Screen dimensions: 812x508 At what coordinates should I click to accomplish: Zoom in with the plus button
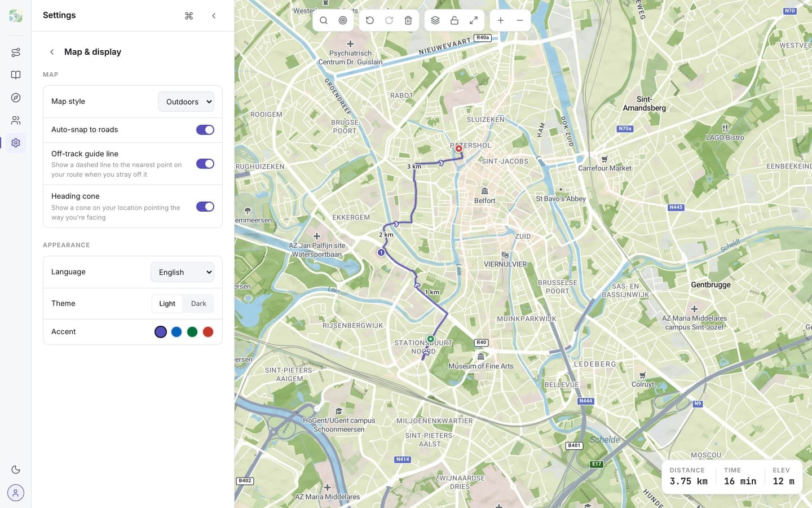click(x=501, y=20)
